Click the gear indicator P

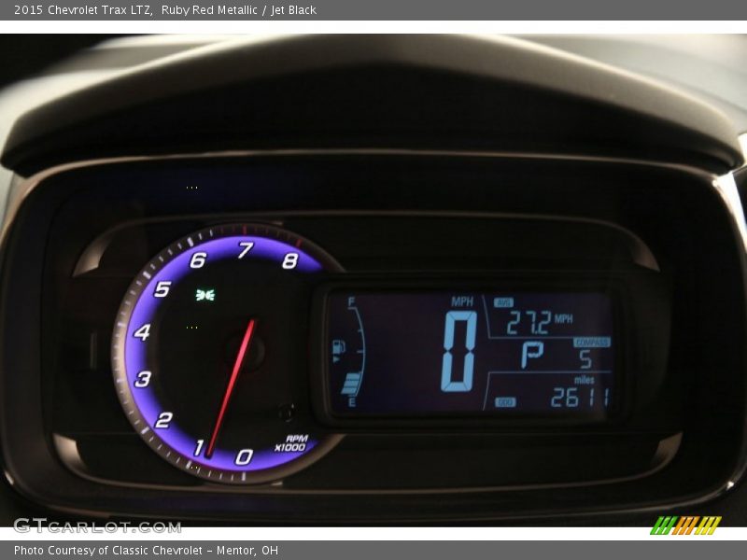point(531,354)
